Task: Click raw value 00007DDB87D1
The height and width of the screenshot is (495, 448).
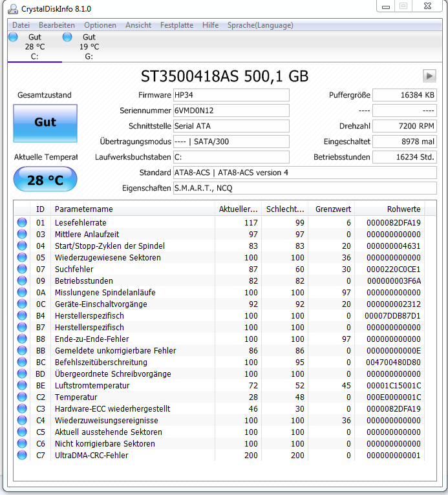Action: click(392, 316)
